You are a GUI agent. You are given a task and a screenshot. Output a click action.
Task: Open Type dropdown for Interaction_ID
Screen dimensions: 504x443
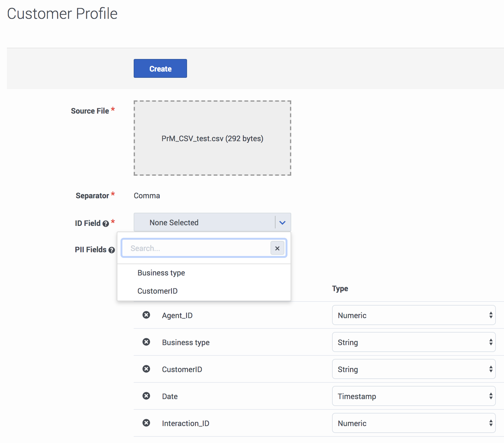point(414,423)
